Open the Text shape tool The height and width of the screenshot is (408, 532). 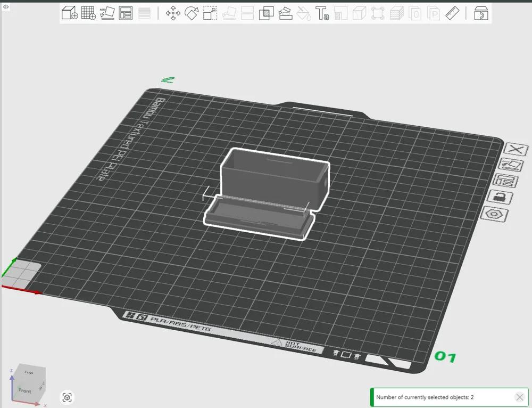point(322,13)
